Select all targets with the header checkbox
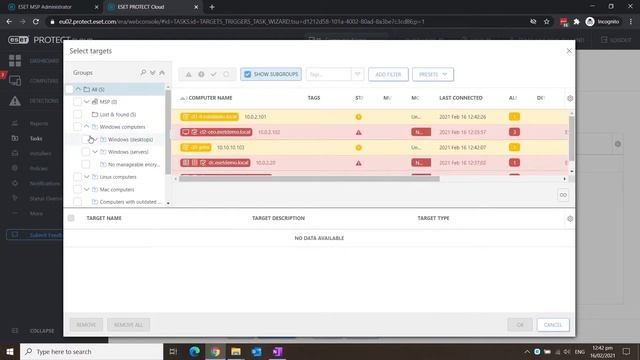Viewport: 640px width, 360px height. [x=71, y=218]
